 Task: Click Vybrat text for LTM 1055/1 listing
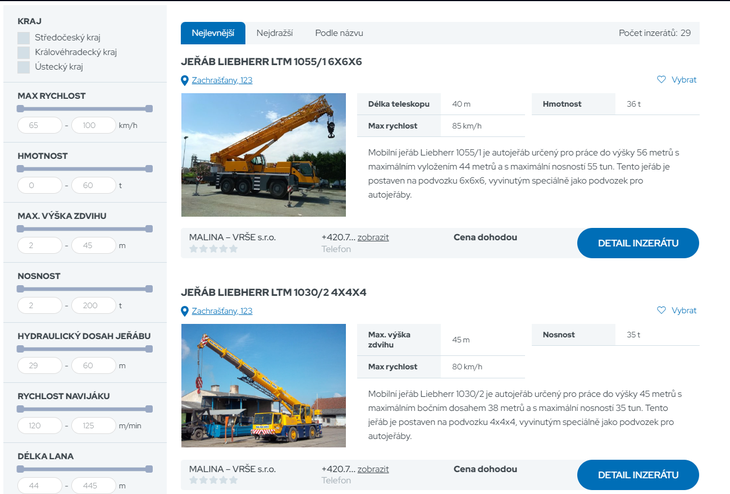(684, 80)
